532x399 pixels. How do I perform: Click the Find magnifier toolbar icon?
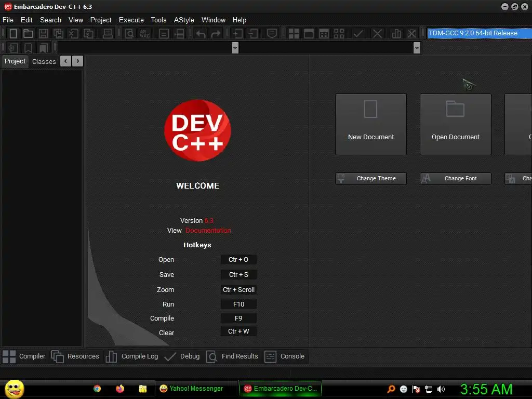(129, 33)
